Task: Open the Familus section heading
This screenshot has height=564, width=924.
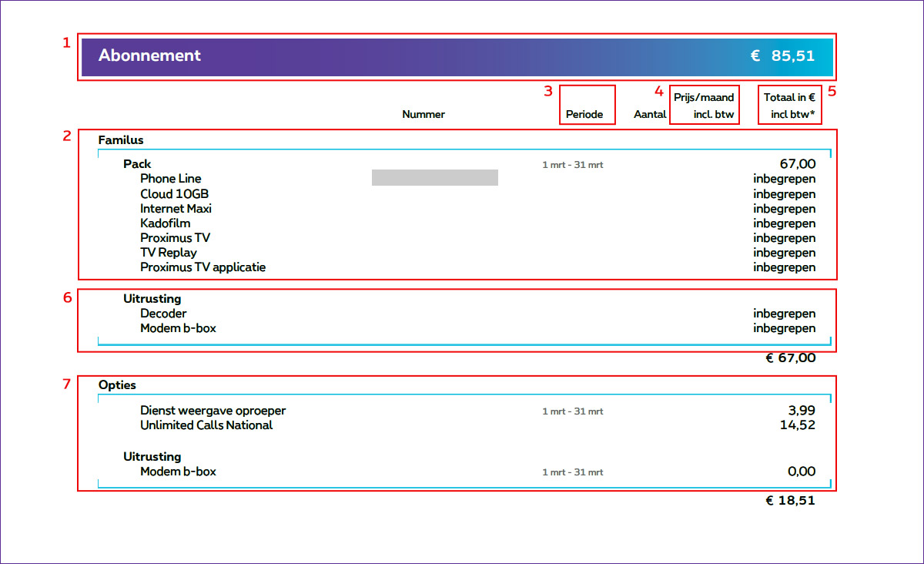Action: click(121, 140)
